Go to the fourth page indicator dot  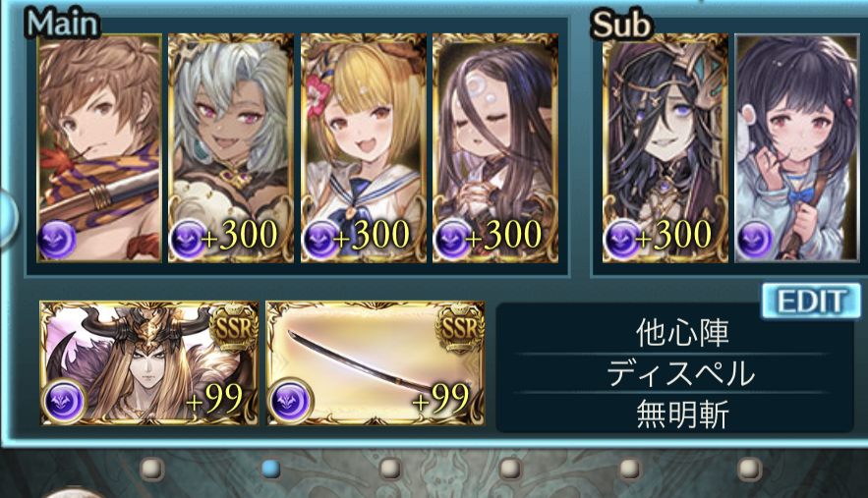pyautogui.click(x=510, y=470)
